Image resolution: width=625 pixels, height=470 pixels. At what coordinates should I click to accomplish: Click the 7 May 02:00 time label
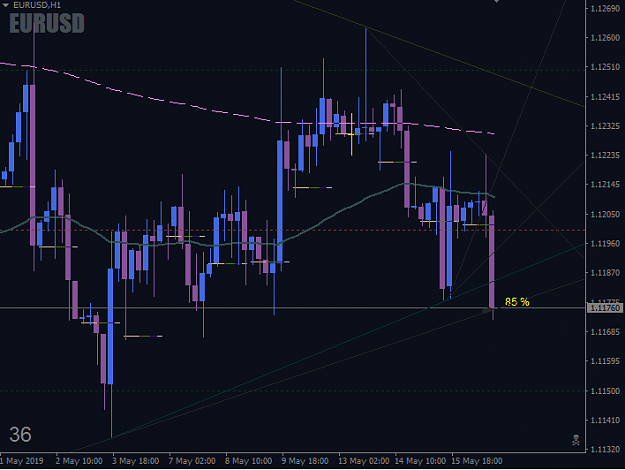(x=192, y=461)
